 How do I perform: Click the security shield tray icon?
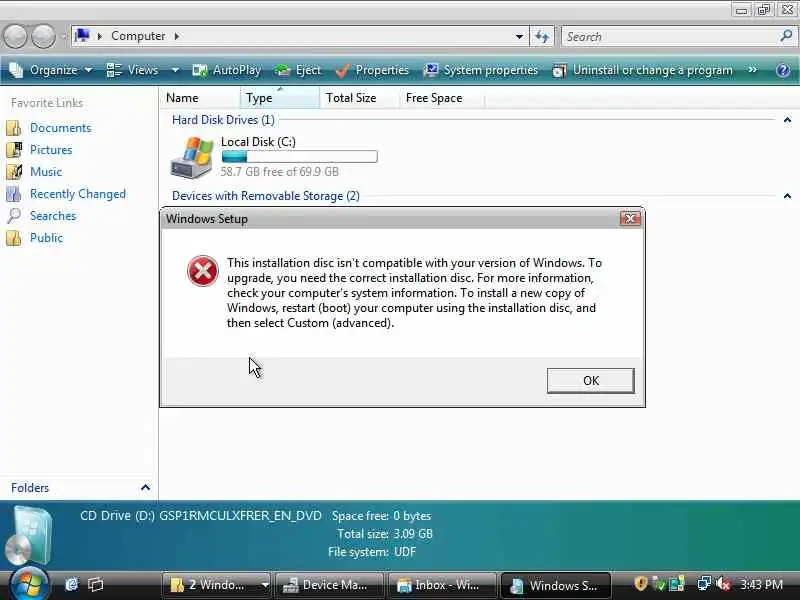(641, 584)
